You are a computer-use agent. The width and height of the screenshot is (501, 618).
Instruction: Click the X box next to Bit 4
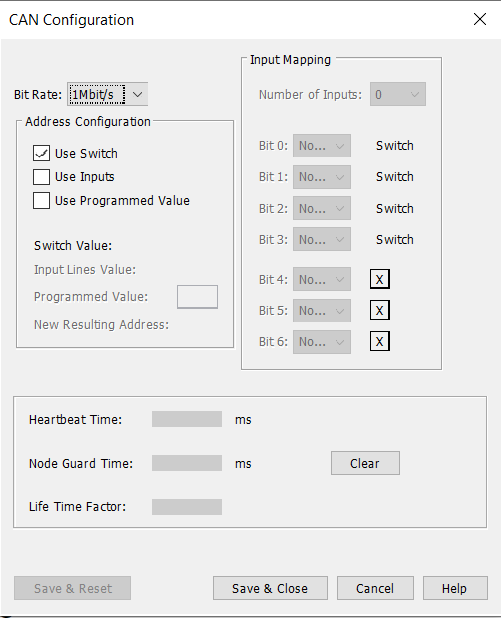(x=380, y=279)
